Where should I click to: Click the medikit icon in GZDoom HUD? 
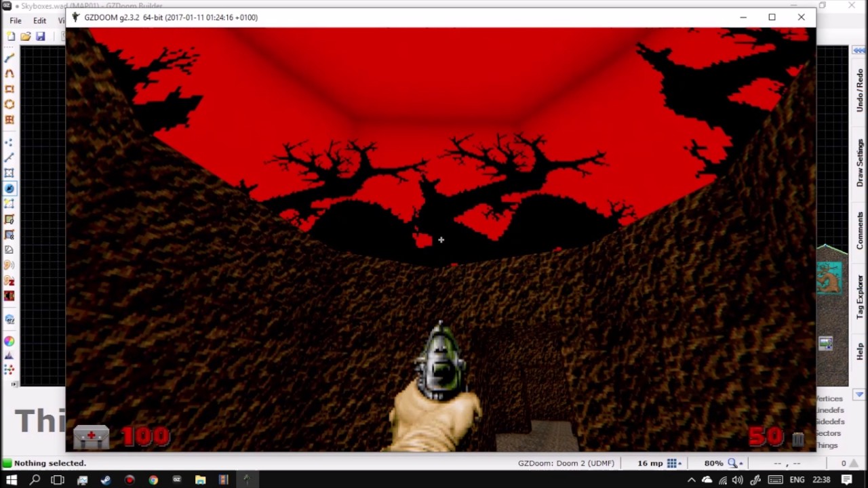(x=91, y=438)
